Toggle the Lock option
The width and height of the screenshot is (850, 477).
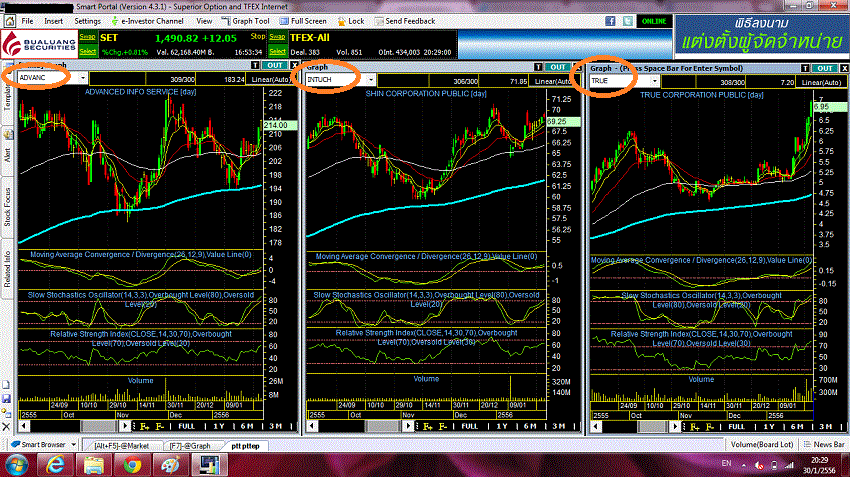pos(351,21)
